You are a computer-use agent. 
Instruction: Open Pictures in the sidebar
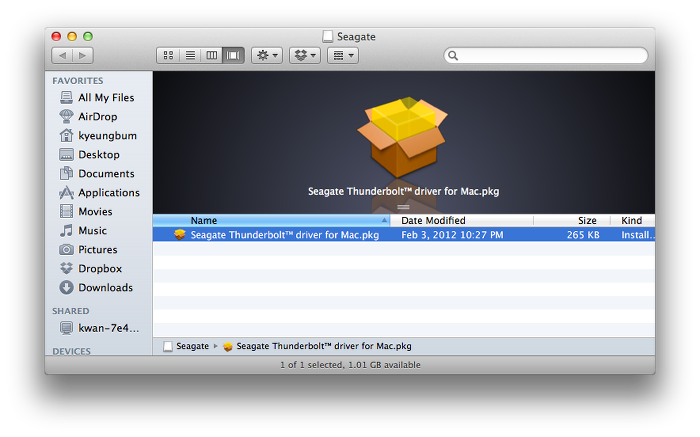click(x=97, y=250)
